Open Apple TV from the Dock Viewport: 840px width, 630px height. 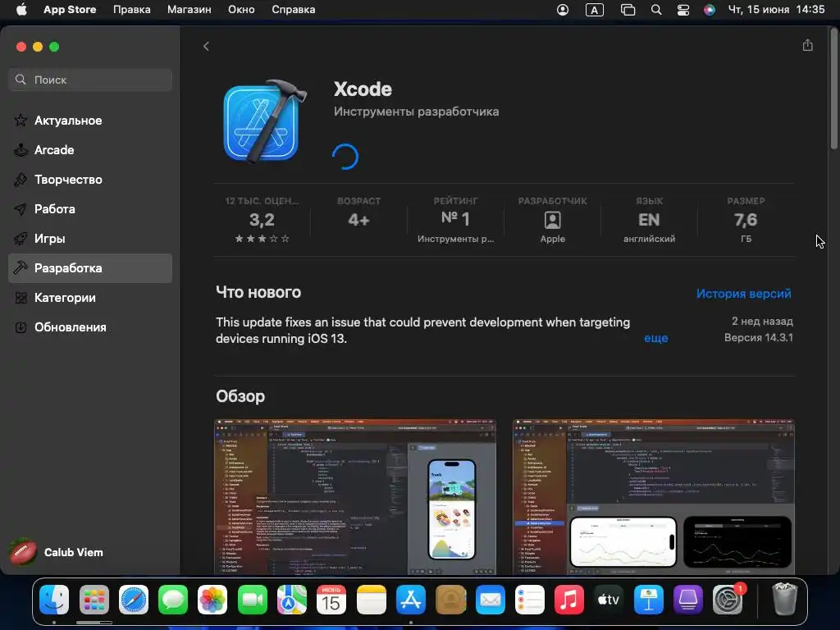tap(609, 600)
